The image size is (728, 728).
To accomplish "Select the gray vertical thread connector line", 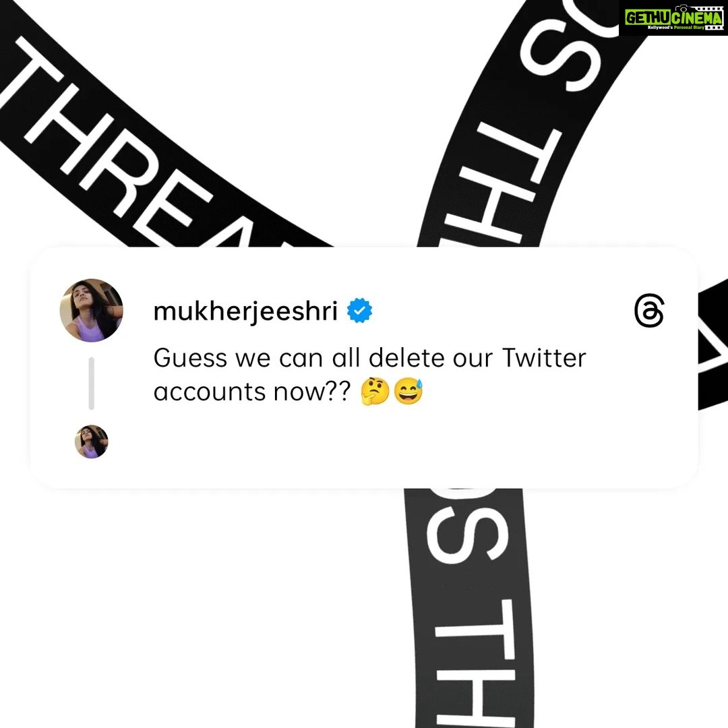I will 92,384.
